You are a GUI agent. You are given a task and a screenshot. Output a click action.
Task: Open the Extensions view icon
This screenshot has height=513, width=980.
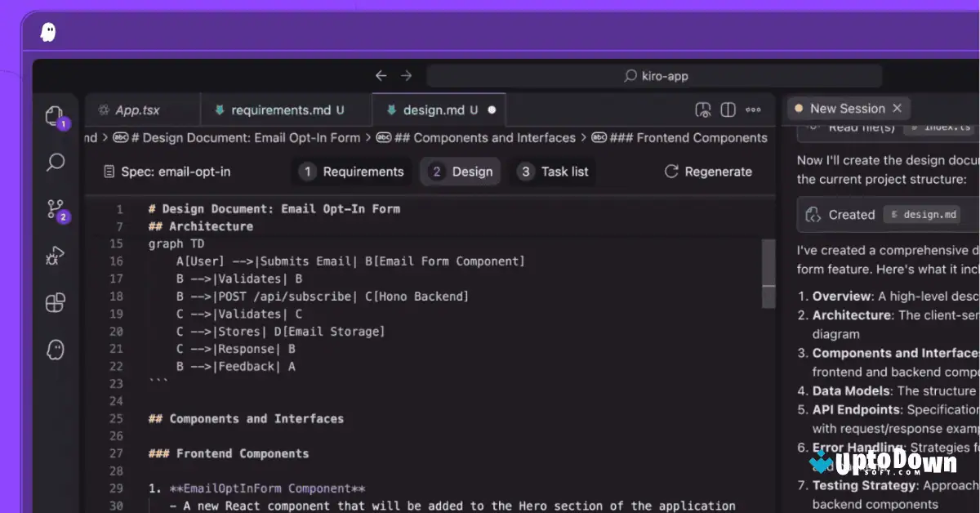point(55,302)
